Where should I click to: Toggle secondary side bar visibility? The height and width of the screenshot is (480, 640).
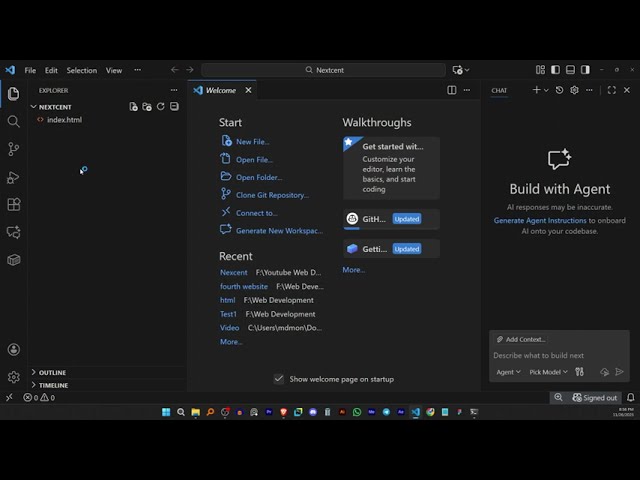point(585,70)
